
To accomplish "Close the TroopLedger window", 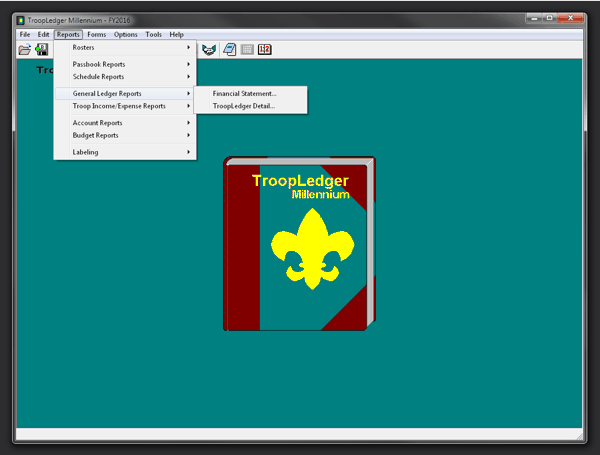I will pos(570,18).
